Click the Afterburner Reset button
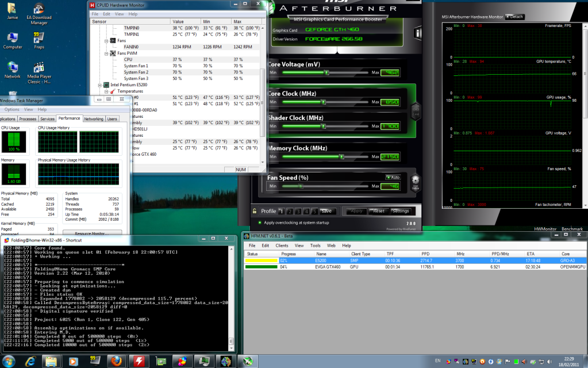The image size is (588, 368). [378, 211]
